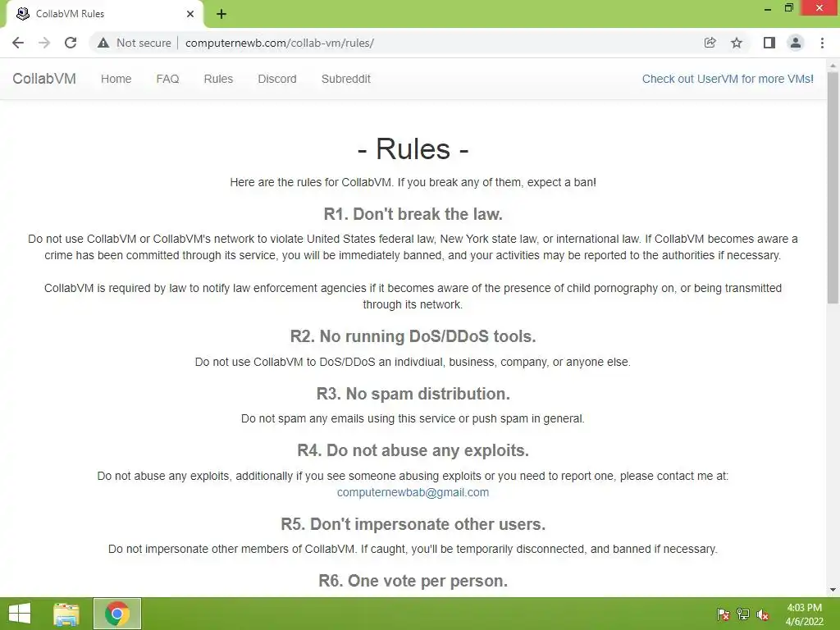Open the FAQ nav link
This screenshot has height=630, width=840.
pyautogui.click(x=167, y=79)
